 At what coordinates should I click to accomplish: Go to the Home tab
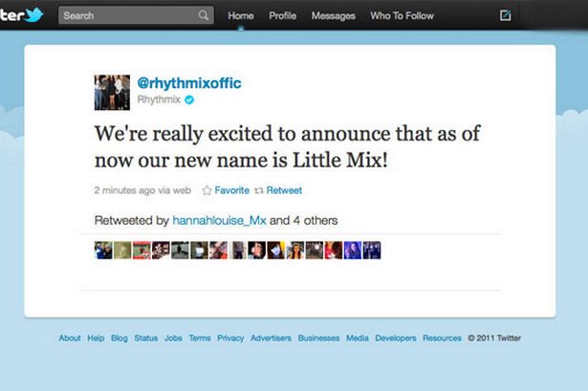[x=241, y=15]
